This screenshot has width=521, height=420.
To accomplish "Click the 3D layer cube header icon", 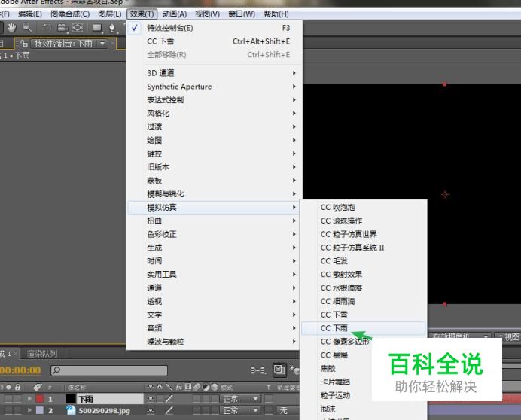I will pos(215,387).
